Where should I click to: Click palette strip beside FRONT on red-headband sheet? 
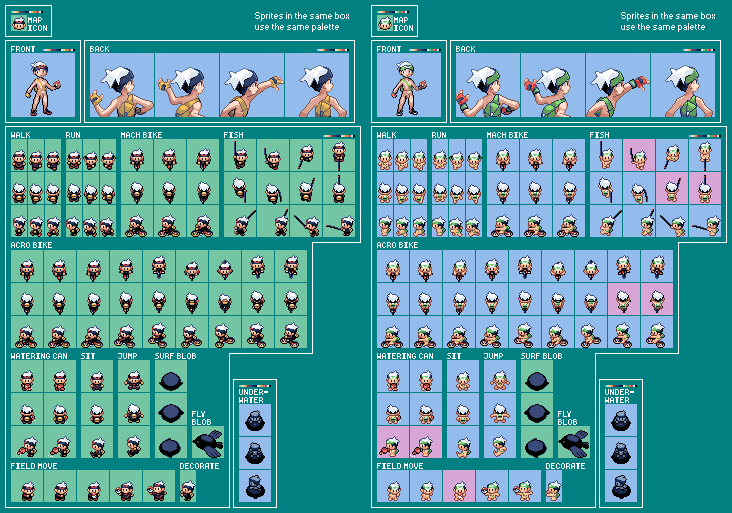click(x=59, y=49)
